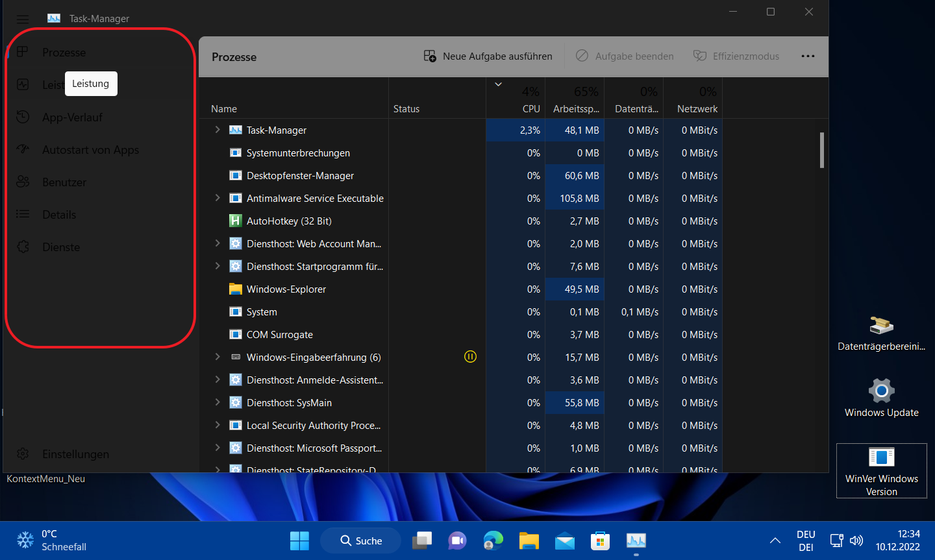This screenshot has width=935, height=560.
Task: Expand Windows-Eingabeerfahrung (6) group
Action: [x=218, y=357]
